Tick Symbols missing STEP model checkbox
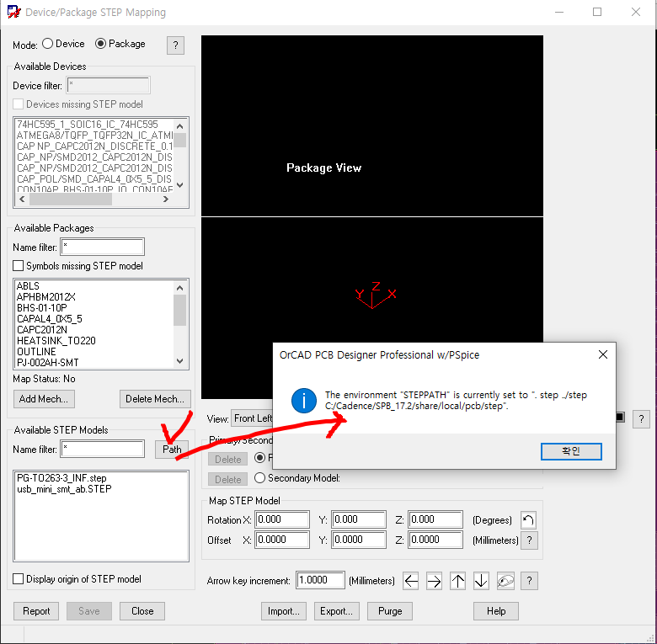 (18, 266)
